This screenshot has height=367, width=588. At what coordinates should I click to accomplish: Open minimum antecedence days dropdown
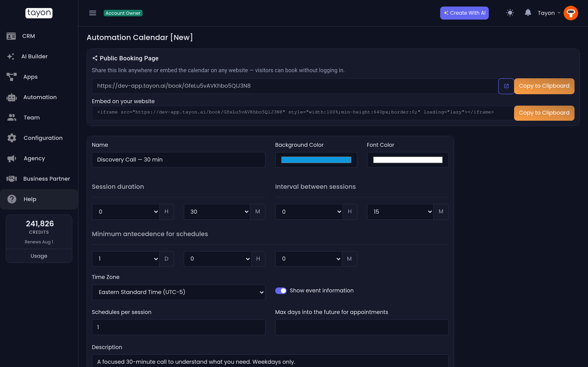tap(126, 259)
